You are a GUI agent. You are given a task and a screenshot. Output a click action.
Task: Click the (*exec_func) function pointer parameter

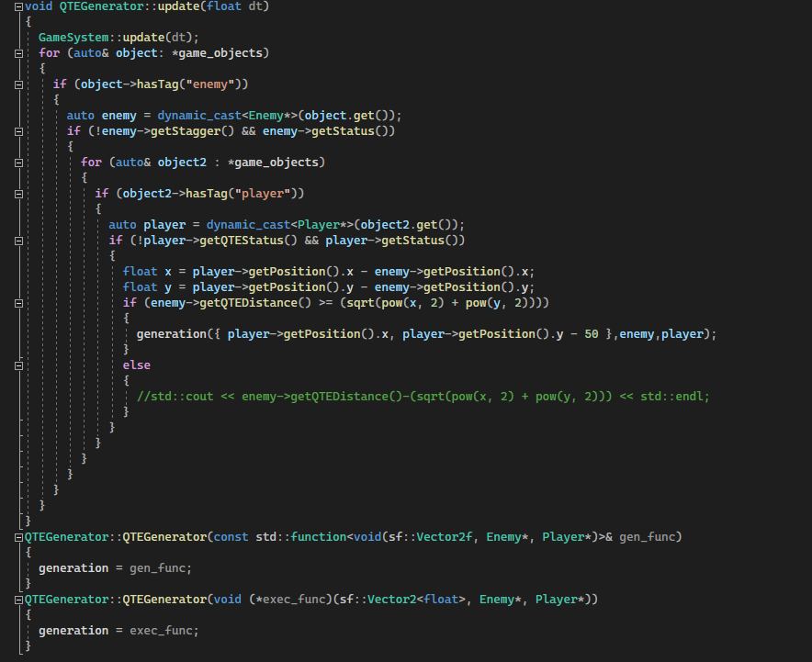click(x=290, y=599)
